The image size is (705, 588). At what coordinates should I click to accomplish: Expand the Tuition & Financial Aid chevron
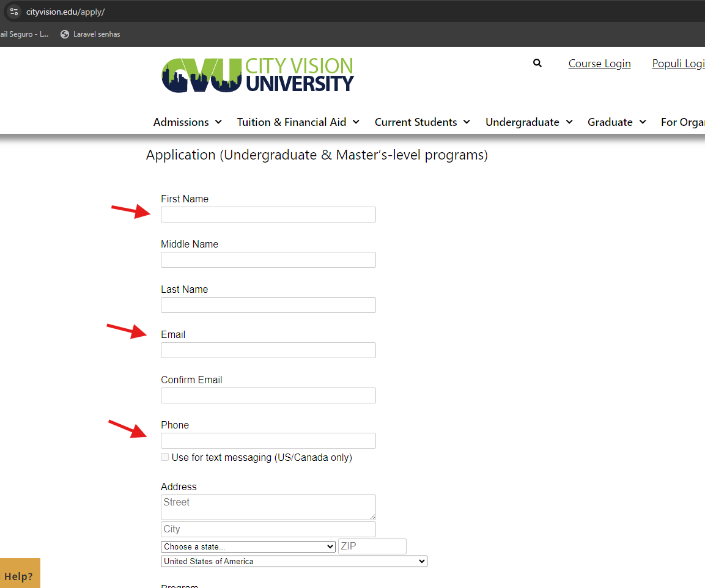(x=356, y=122)
